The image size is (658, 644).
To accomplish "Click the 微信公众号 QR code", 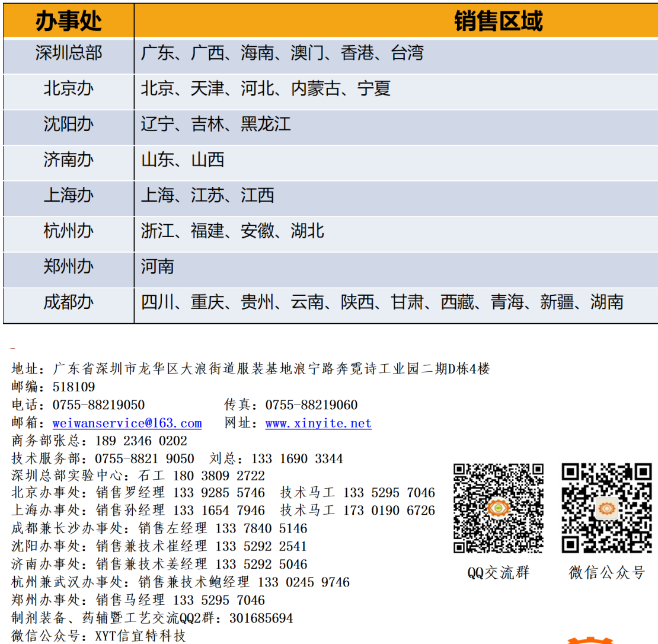I will tap(606, 508).
